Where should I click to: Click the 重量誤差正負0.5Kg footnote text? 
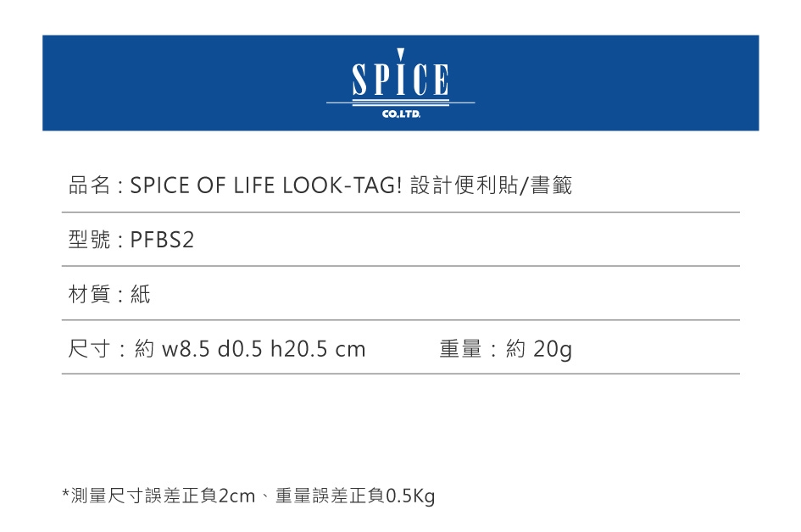[x=354, y=496]
